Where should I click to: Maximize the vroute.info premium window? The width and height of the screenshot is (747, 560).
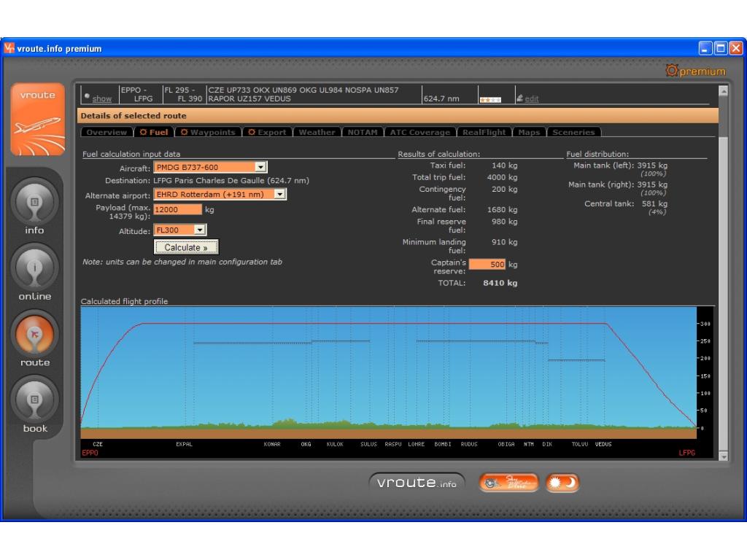pos(720,48)
